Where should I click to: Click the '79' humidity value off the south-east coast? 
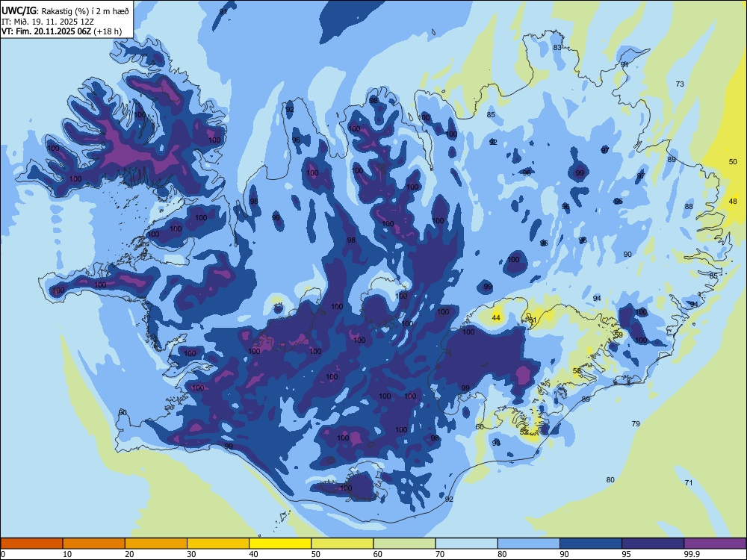pos(636,423)
